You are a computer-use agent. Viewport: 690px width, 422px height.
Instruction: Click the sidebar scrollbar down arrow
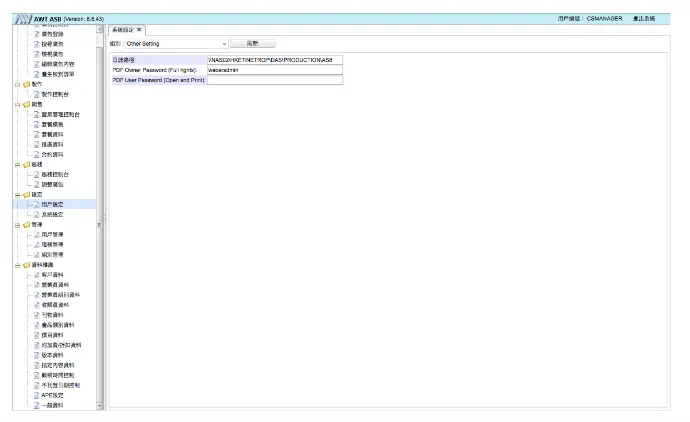pyautogui.click(x=99, y=405)
